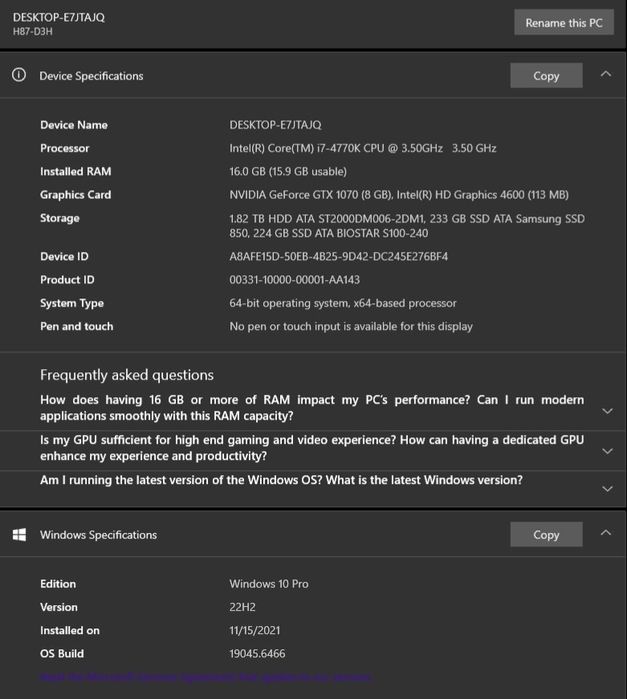Select the Product ID value 00331-10000-00001-AA143
The height and width of the screenshot is (699, 627).
[x=294, y=280]
